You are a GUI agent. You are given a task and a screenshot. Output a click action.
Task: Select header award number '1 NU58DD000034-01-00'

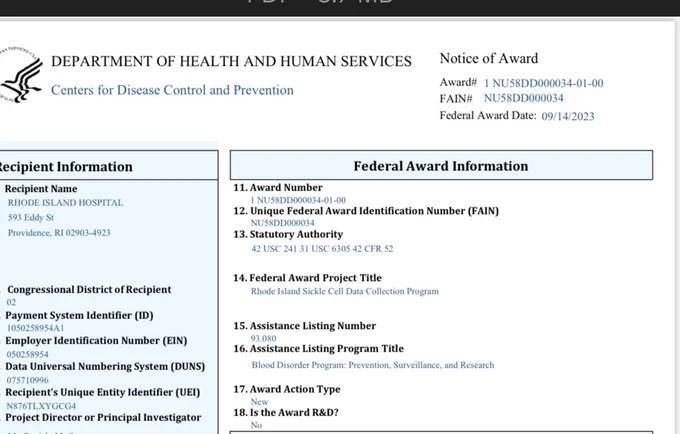pyautogui.click(x=543, y=83)
